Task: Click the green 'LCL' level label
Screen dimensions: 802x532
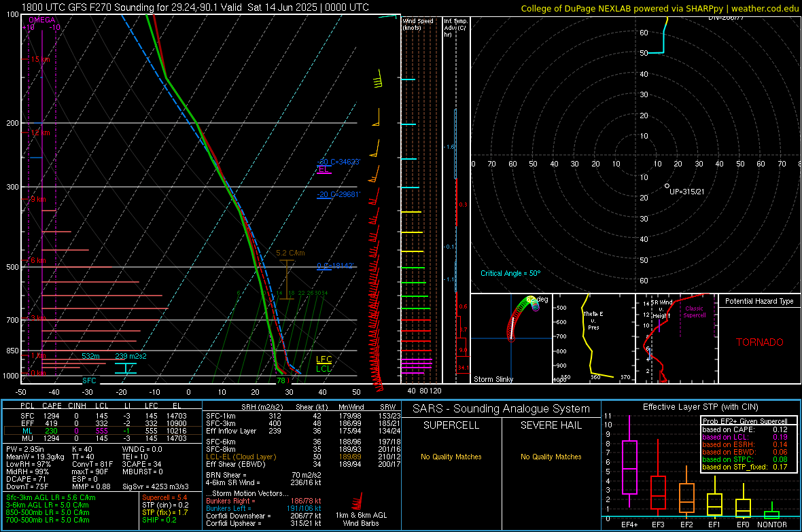Action: tap(324, 368)
